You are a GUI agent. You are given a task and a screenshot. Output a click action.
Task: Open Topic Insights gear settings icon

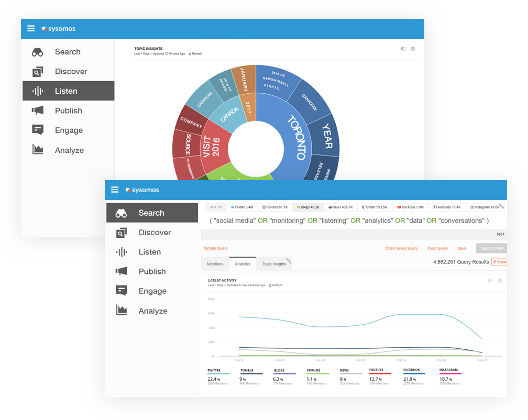coord(413,49)
